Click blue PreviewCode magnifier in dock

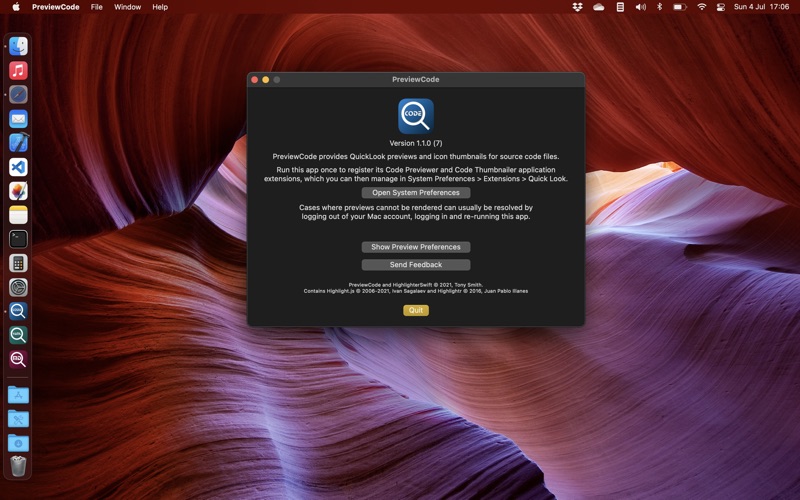pyautogui.click(x=18, y=311)
